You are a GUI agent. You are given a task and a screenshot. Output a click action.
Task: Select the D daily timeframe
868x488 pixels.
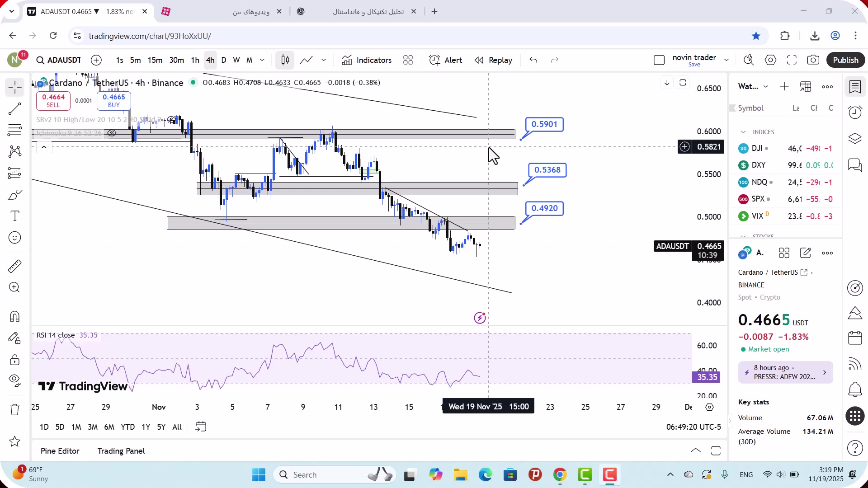224,60
